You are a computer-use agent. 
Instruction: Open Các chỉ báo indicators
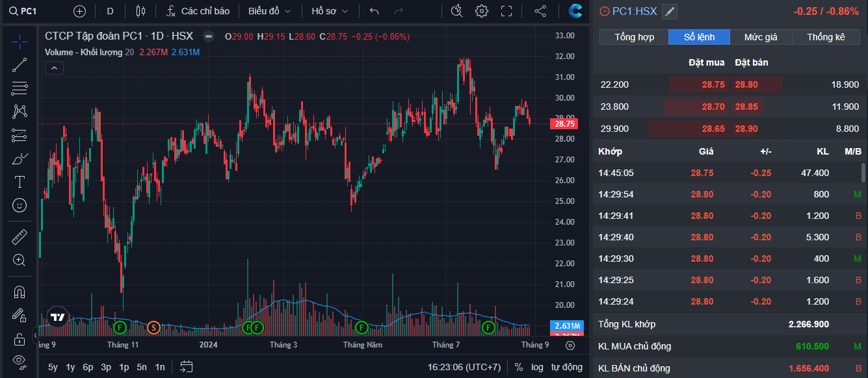198,11
